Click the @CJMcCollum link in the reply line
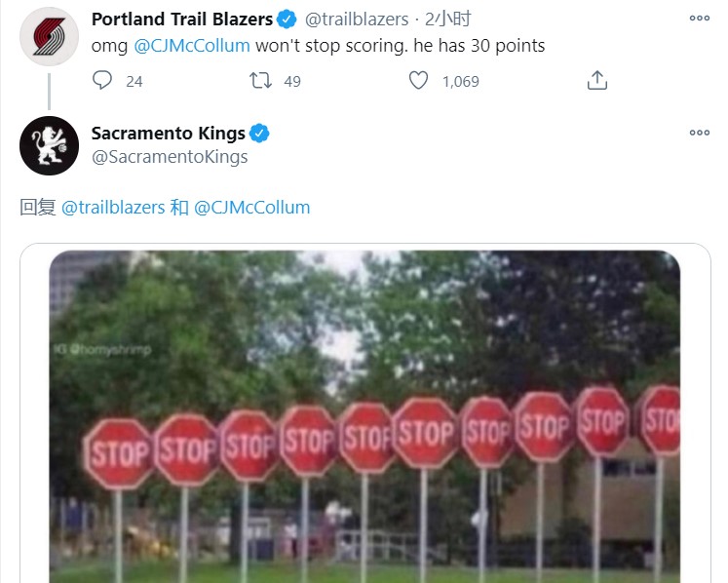This screenshot has width=728, height=583. pyautogui.click(x=252, y=208)
